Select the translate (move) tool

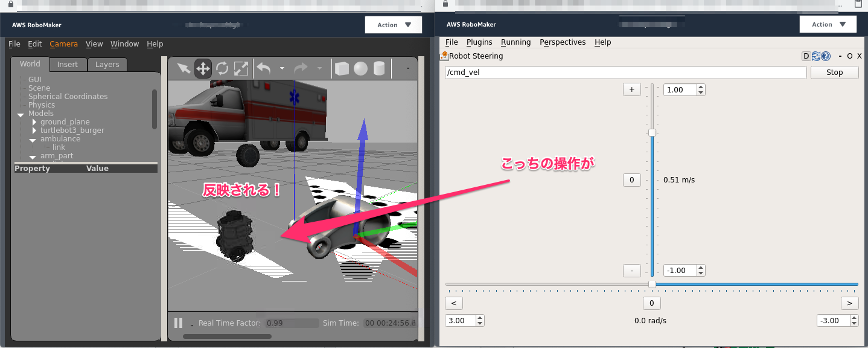point(203,68)
